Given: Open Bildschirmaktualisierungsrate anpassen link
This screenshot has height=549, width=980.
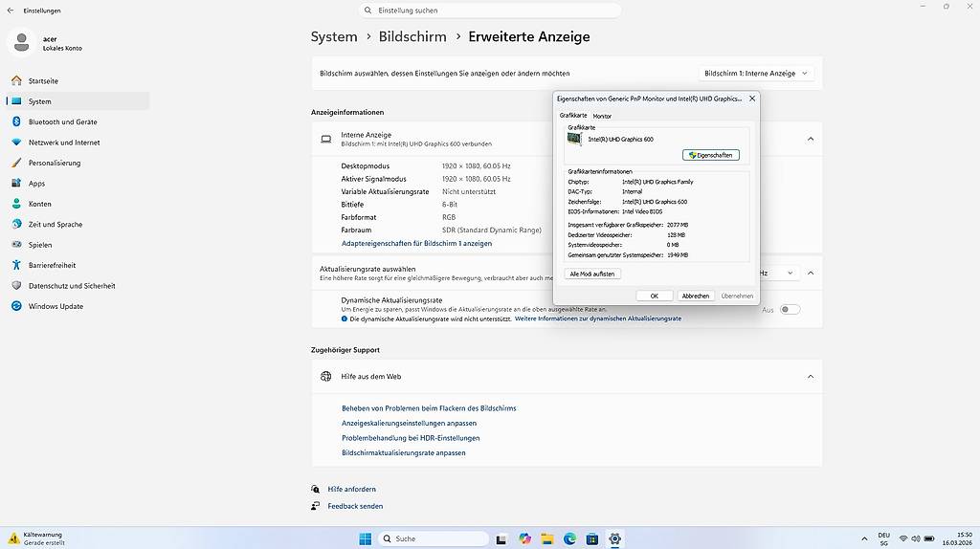Looking at the screenshot, I should coord(403,452).
